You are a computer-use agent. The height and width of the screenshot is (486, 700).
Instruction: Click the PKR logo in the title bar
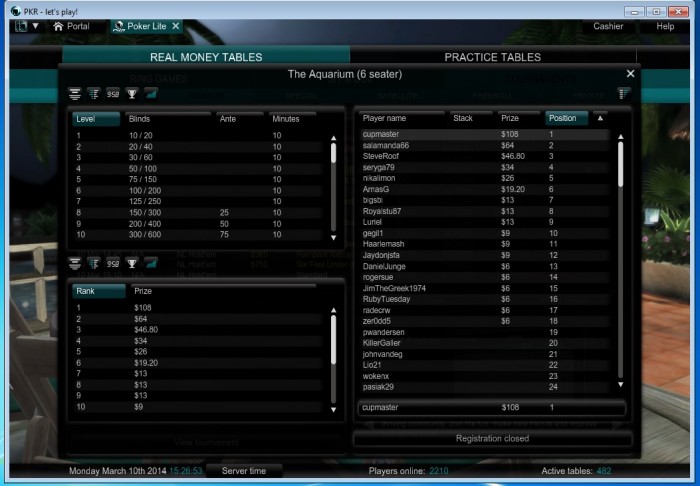(16, 12)
